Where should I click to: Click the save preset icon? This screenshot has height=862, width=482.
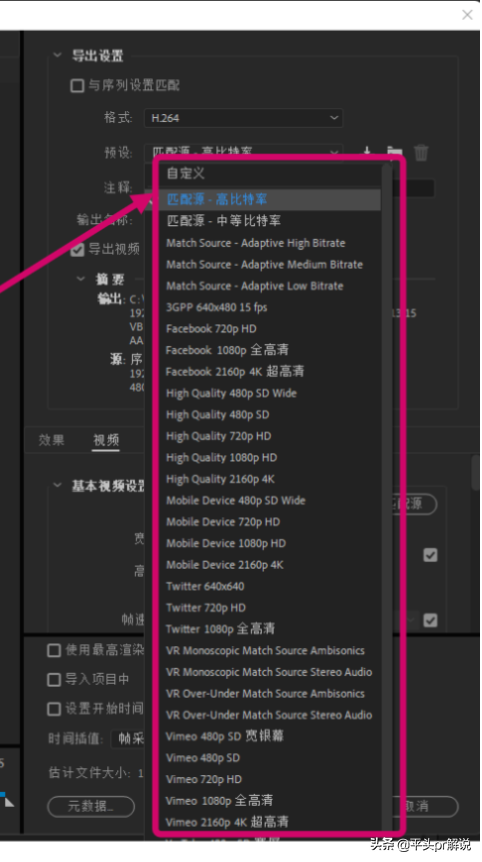(367, 151)
